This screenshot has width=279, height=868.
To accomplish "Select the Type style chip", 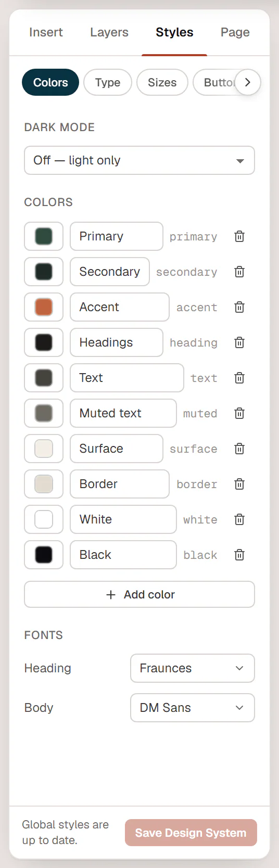I will (108, 82).
